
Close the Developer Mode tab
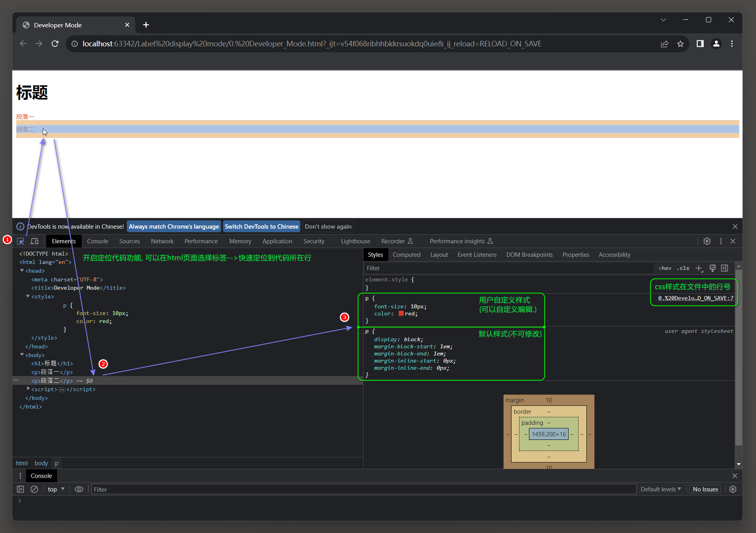pyautogui.click(x=127, y=25)
